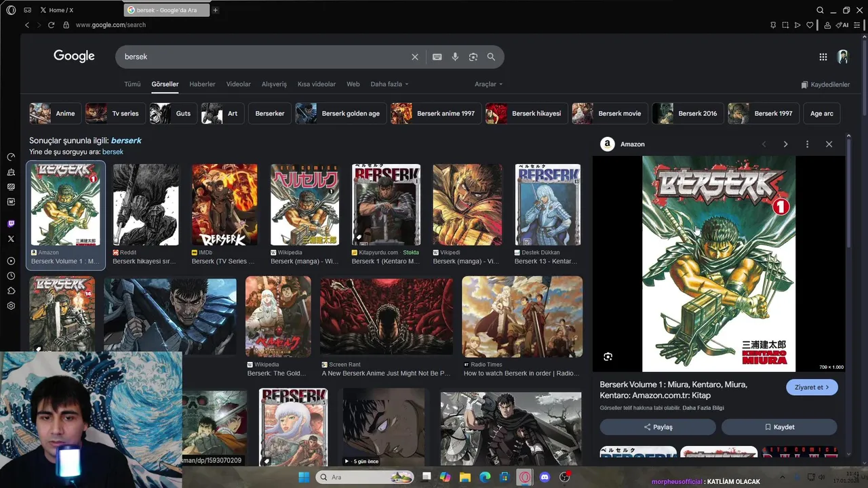The height and width of the screenshot is (488, 868).
Task: Open the Alışveriş tab
Action: click(274, 84)
